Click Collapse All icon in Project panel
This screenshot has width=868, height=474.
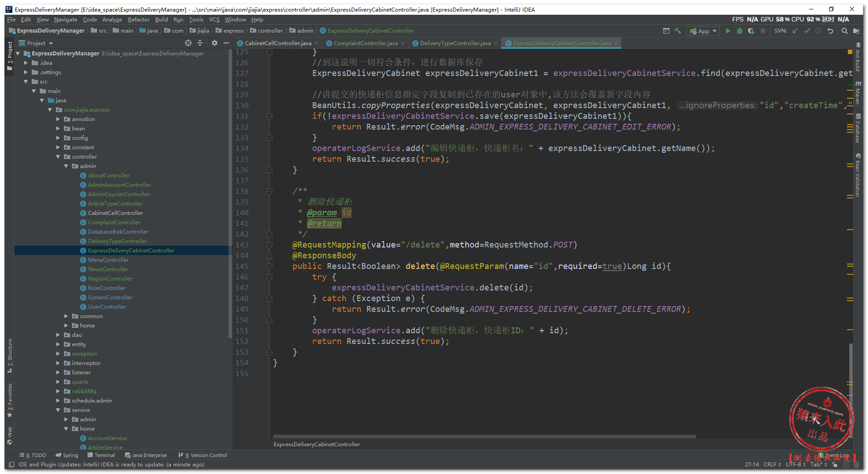pyautogui.click(x=200, y=43)
